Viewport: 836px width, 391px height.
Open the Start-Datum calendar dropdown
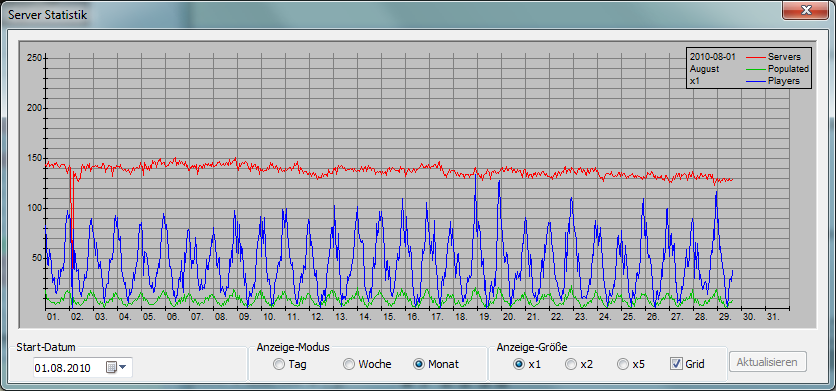coord(117,367)
